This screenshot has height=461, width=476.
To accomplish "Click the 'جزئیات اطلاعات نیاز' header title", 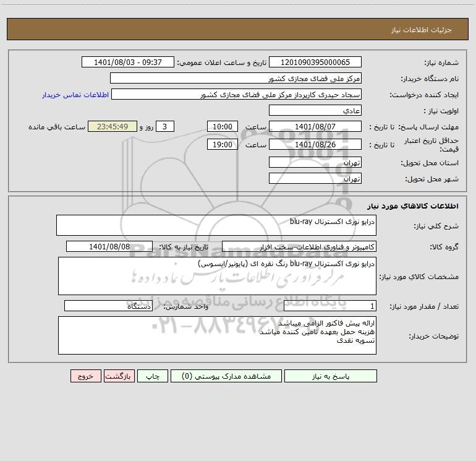I will [422, 30].
